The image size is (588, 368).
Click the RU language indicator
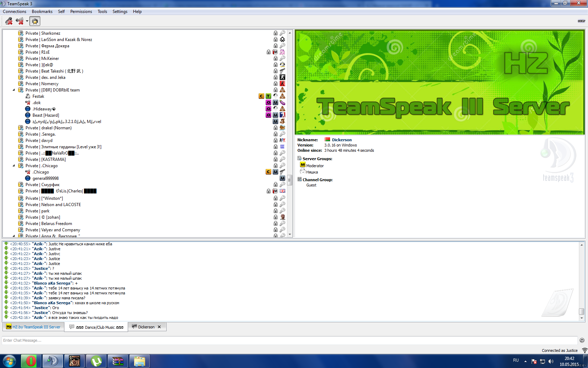tap(516, 360)
